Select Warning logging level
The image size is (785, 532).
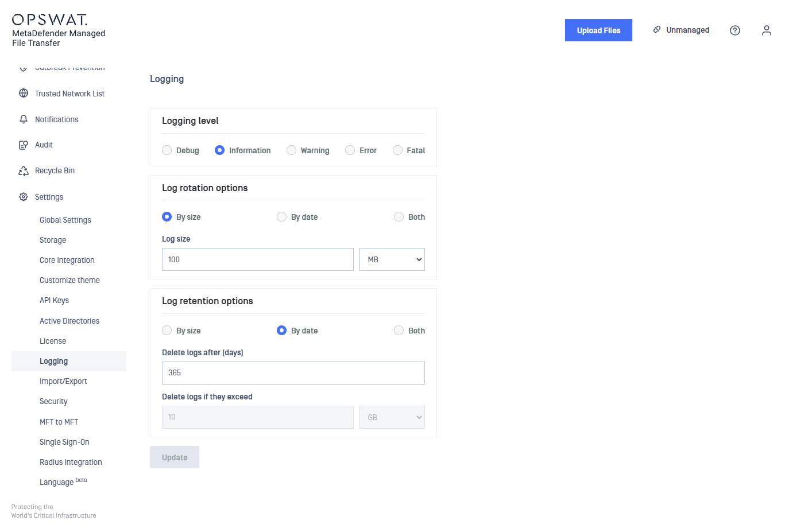click(x=292, y=150)
